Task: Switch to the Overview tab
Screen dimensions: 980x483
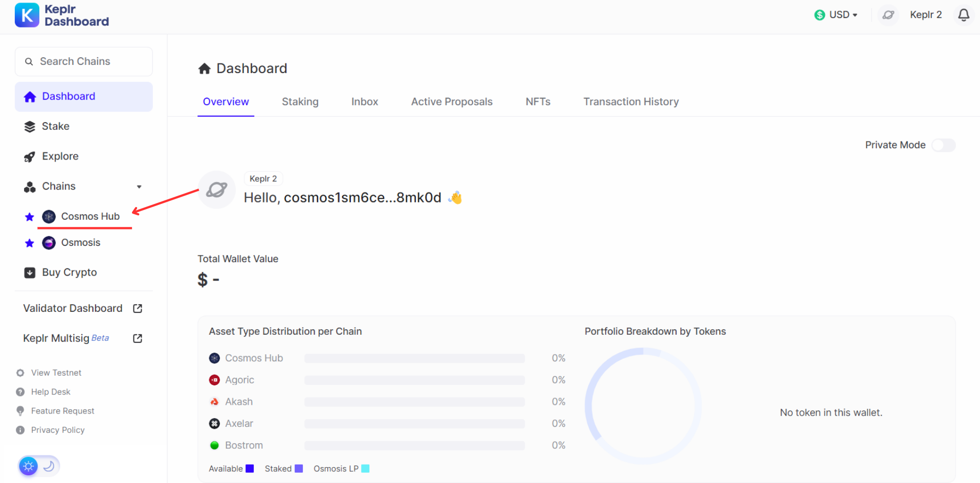Action: (226, 102)
